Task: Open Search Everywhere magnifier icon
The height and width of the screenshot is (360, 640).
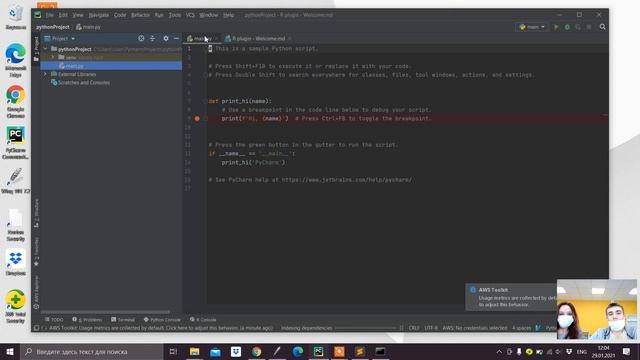Action: point(602,27)
